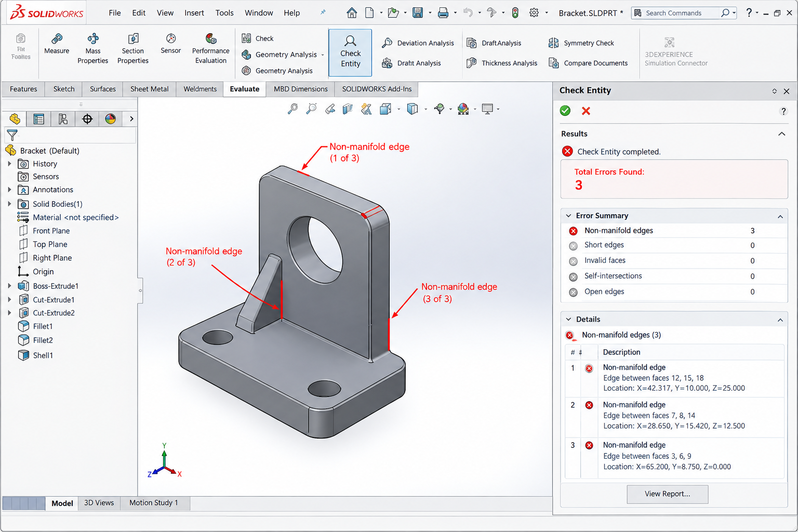
Task: Accept Check Entity with green checkmark
Action: (565, 111)
